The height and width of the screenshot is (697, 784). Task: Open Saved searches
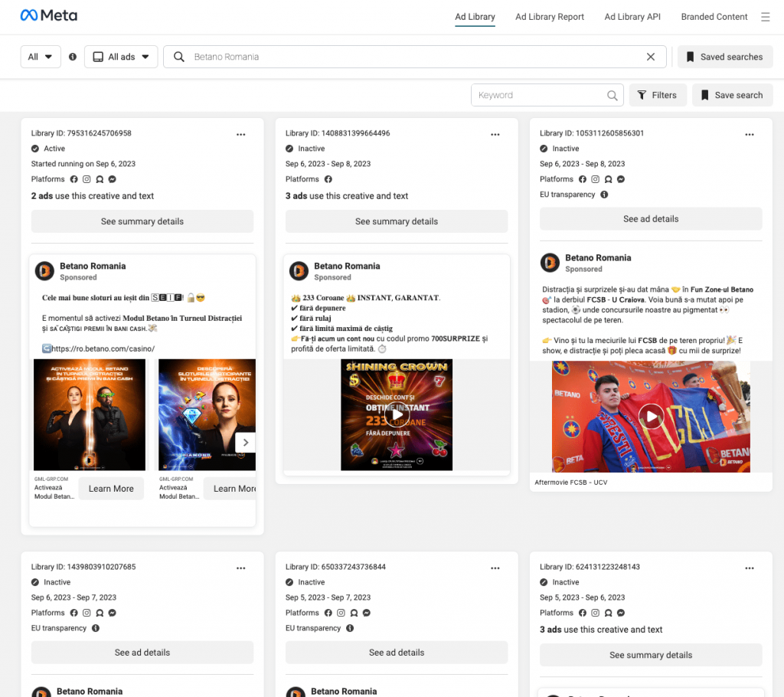click(x=725, y=57)
